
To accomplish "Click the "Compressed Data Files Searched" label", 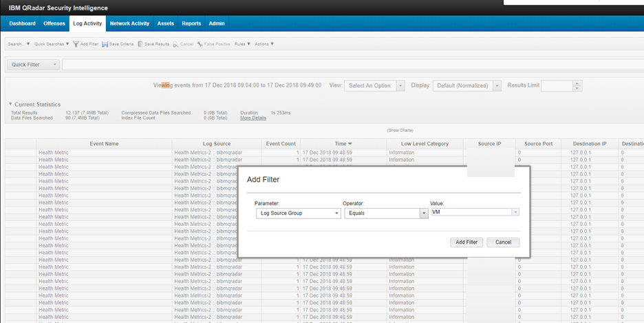I will tap(156, 112).
